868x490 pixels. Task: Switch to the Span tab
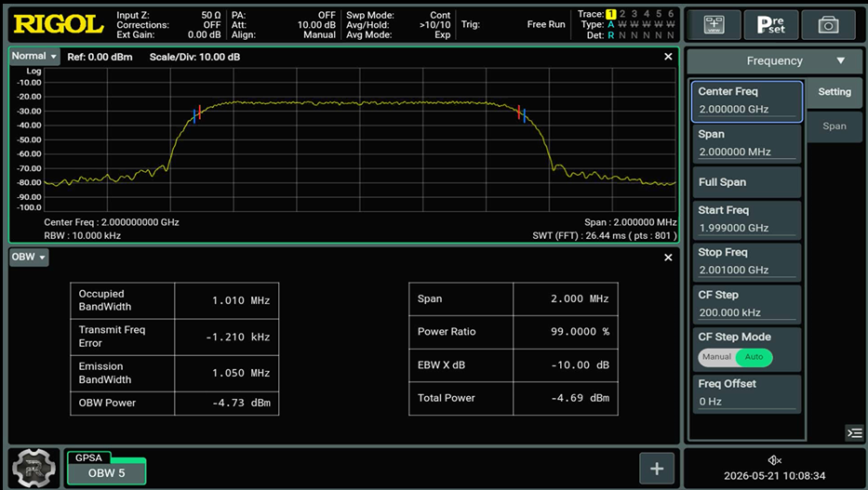click(x=835, y=126)
